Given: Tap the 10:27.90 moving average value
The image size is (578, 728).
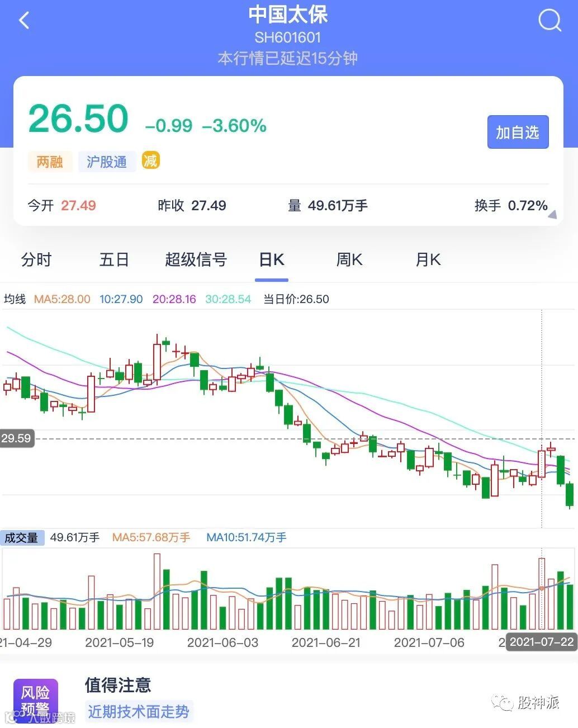Looking at the screenshot, I should [121, 299].
